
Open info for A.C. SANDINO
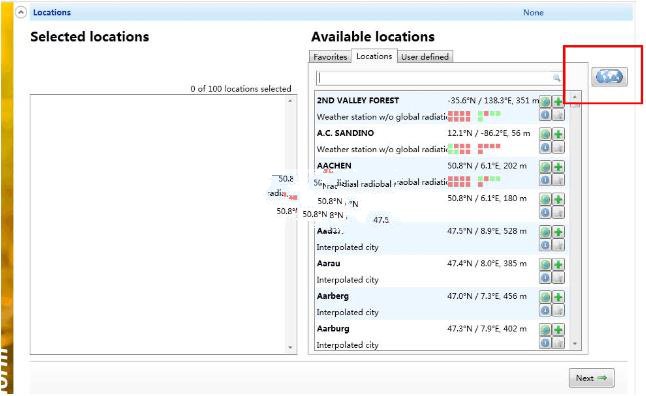tap(545, 147)
